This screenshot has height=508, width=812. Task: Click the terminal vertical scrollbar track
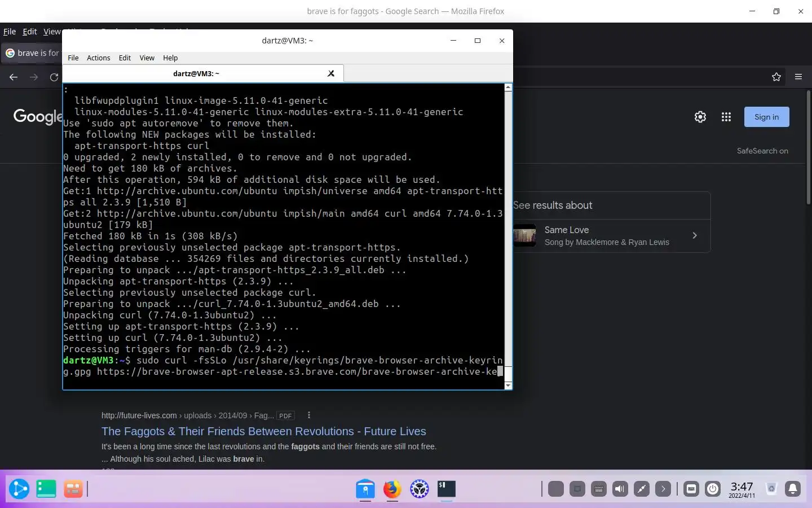click(x=508, y=229)
